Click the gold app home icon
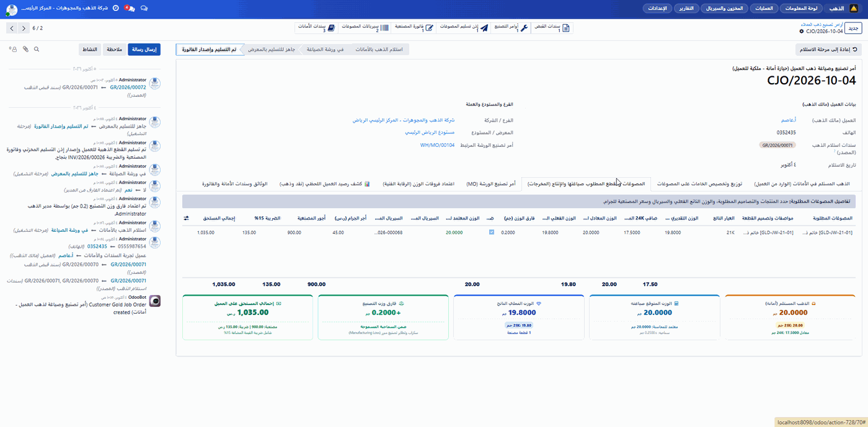This screenshot has width=868, height=427. tap(854, 8)
